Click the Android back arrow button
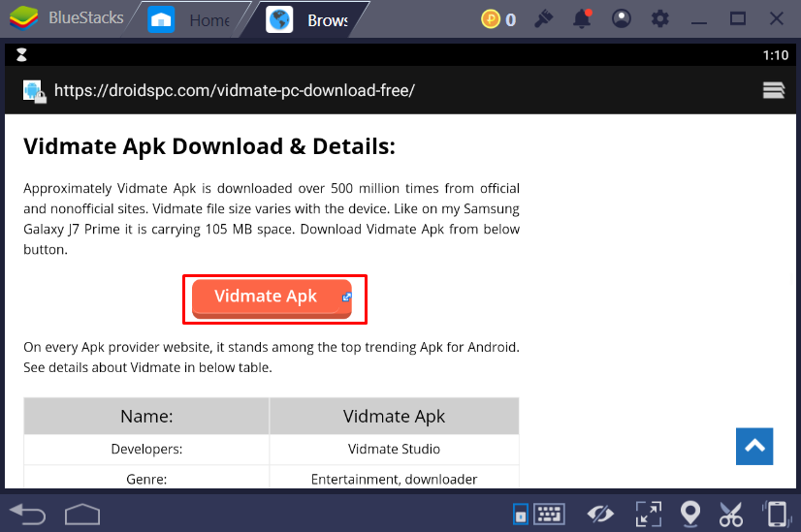 tap(27, 512)
